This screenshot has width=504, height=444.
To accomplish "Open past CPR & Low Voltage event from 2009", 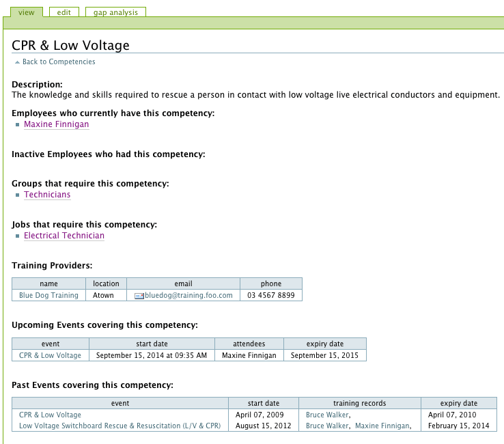I will [50, 415].
